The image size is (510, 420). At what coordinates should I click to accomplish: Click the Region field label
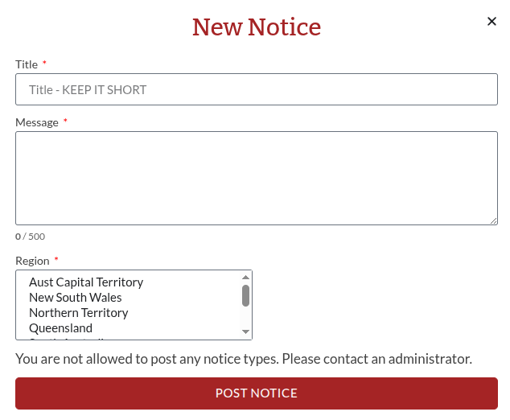(32, 261)
